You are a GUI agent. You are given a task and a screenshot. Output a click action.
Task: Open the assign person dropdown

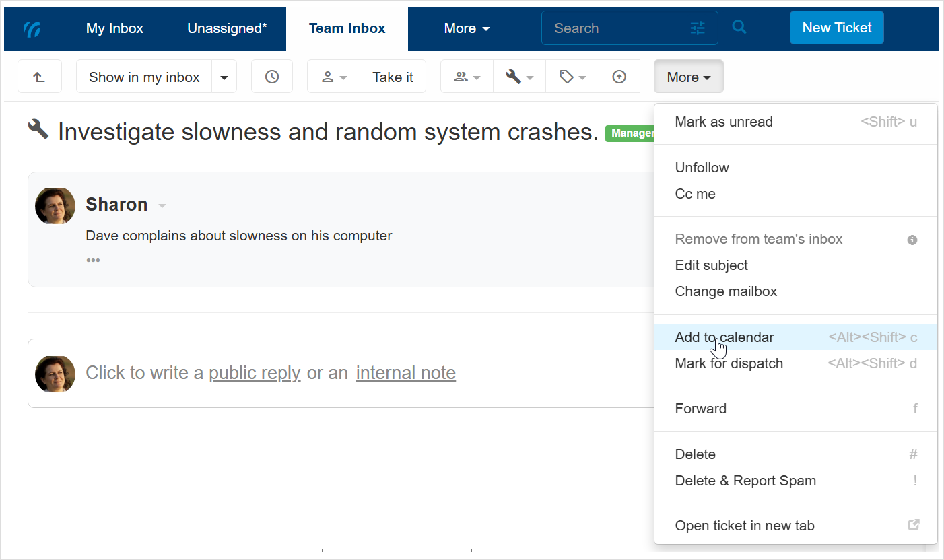(334, 77)
